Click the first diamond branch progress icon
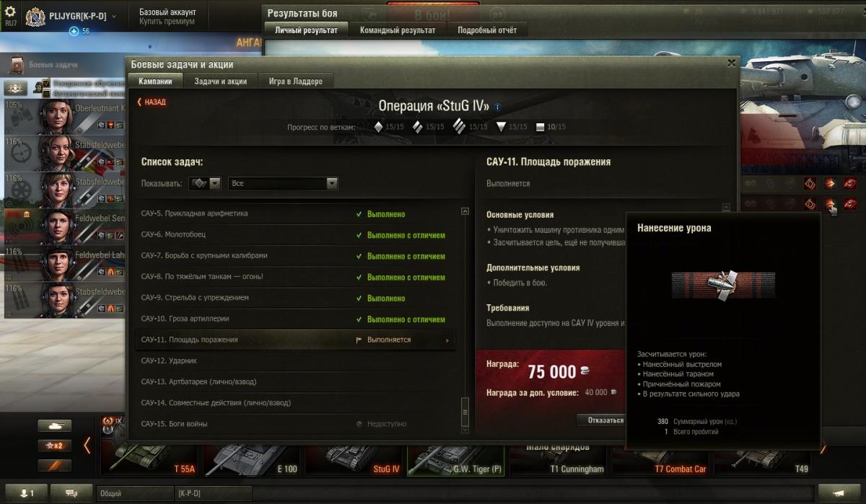The height and width of the screenshot is (504, 866). coord(378,127)
